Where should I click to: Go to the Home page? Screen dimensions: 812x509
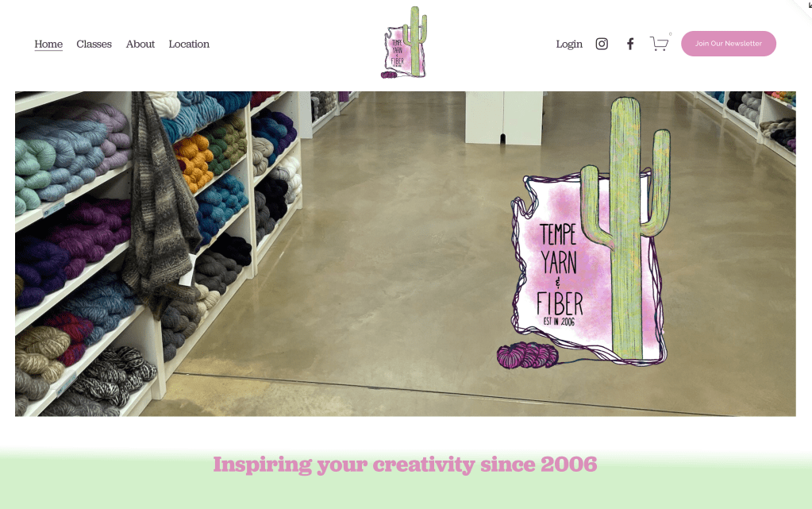[x=48, y=44]
